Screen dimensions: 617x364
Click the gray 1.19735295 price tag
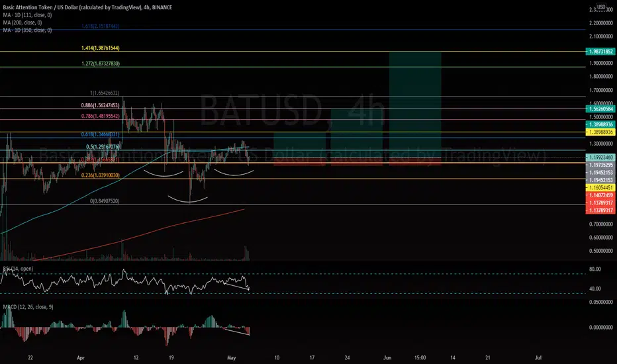point(600,165)
